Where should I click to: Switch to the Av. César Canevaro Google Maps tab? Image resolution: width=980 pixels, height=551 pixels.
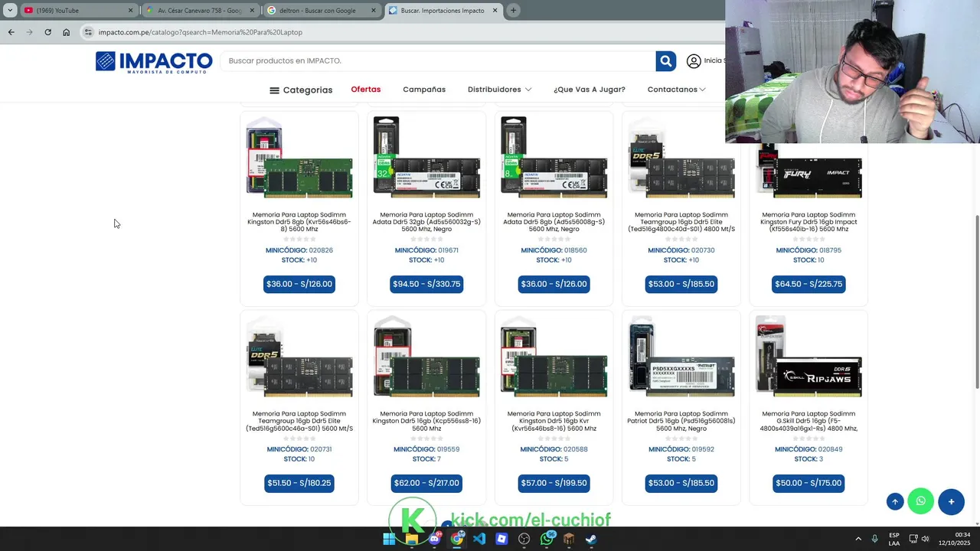point(200,11)
